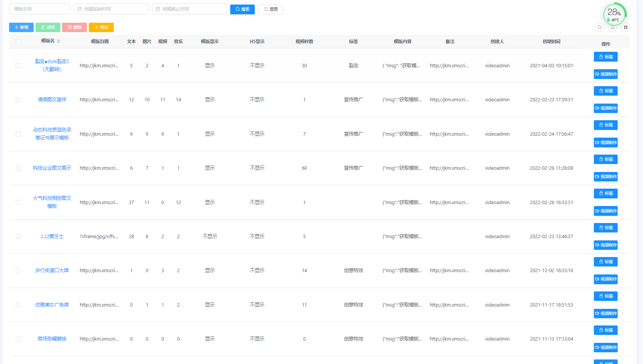Sort table by 模板名 column arrows

tap(59, 41)
